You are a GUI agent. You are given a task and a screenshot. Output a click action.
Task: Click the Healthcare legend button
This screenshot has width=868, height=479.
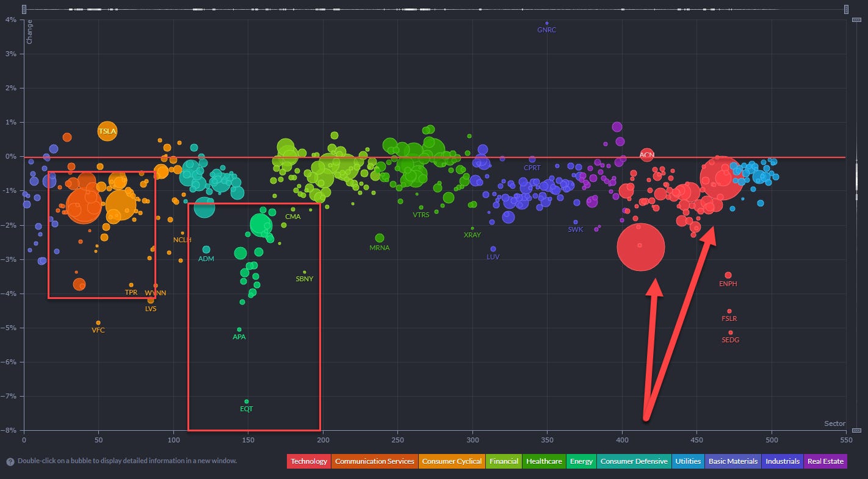pyautogui.click(x=544, y=461)
